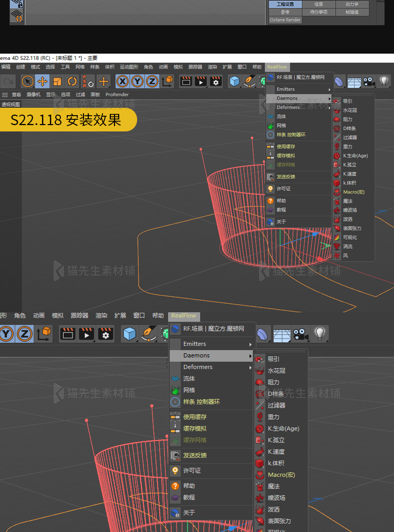Click the greyed Redo arrow icon
394x532 pixels.
tap(8, 81)
